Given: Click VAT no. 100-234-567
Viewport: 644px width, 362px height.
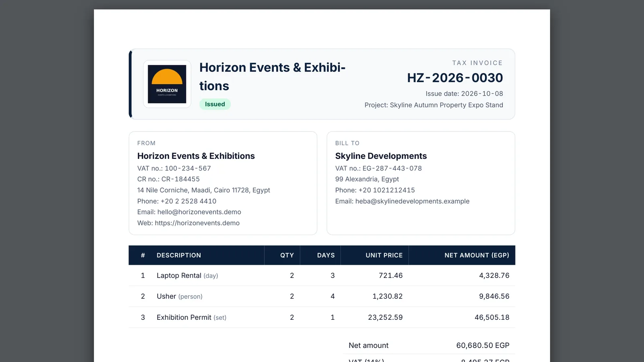Looking at the screenshot, I should click(174, 169).
